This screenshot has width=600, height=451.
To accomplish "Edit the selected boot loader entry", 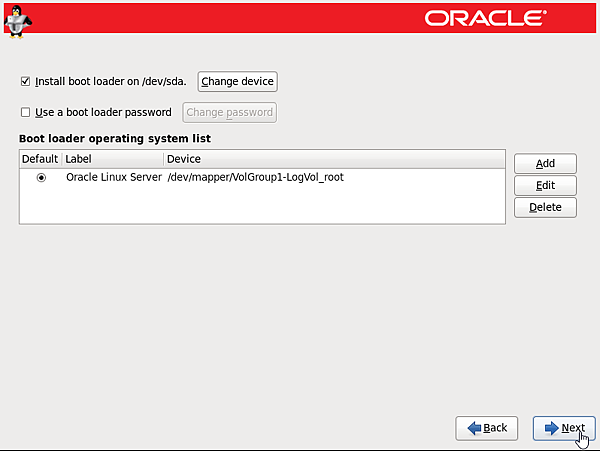I will (545, 186).
